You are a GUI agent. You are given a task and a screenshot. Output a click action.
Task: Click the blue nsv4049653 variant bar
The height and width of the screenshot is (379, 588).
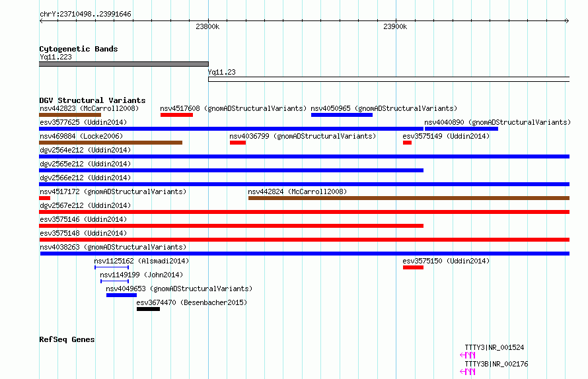[122, 295]
